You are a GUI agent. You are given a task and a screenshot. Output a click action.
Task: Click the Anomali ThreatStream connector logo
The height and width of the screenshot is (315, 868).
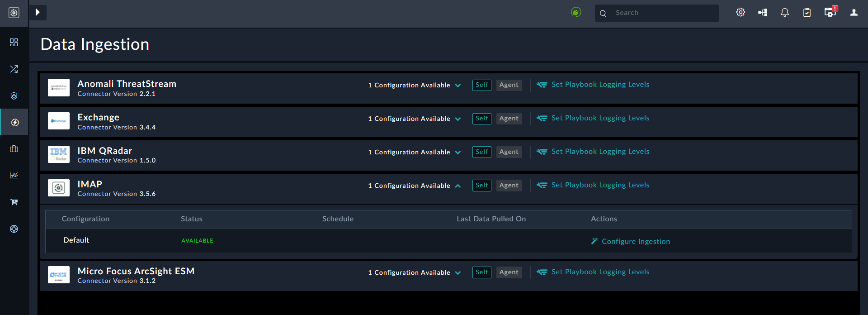tap(59, 87)
